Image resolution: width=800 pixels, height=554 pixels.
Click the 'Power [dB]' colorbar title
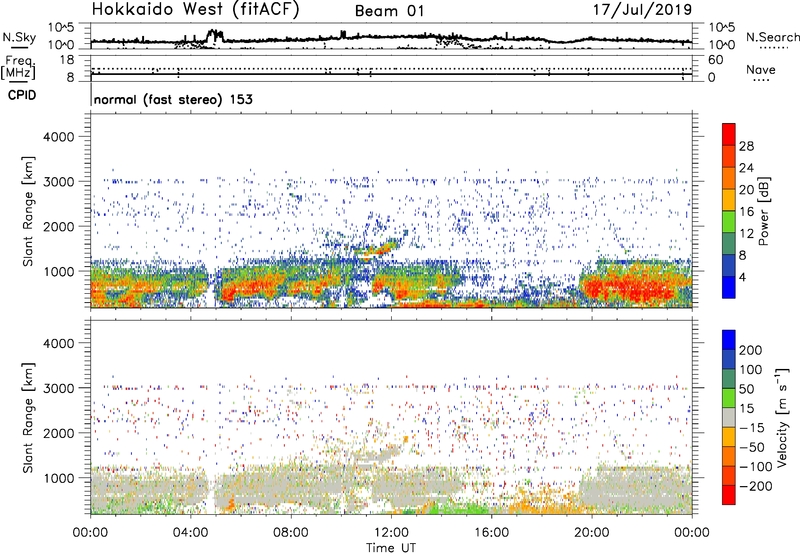[763, 211]
